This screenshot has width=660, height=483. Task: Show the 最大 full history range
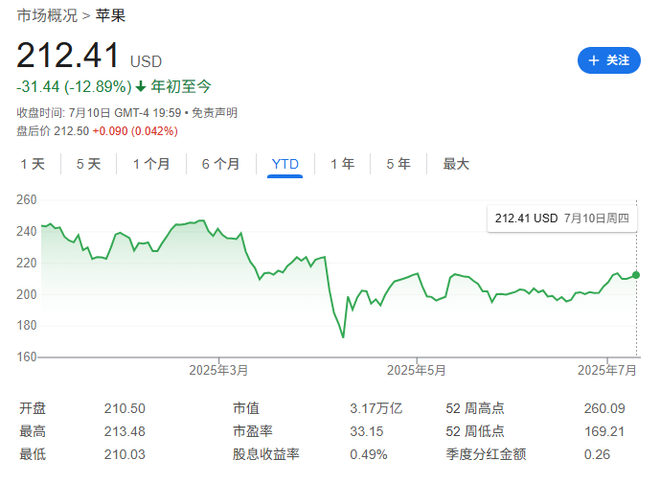(456, 164)
